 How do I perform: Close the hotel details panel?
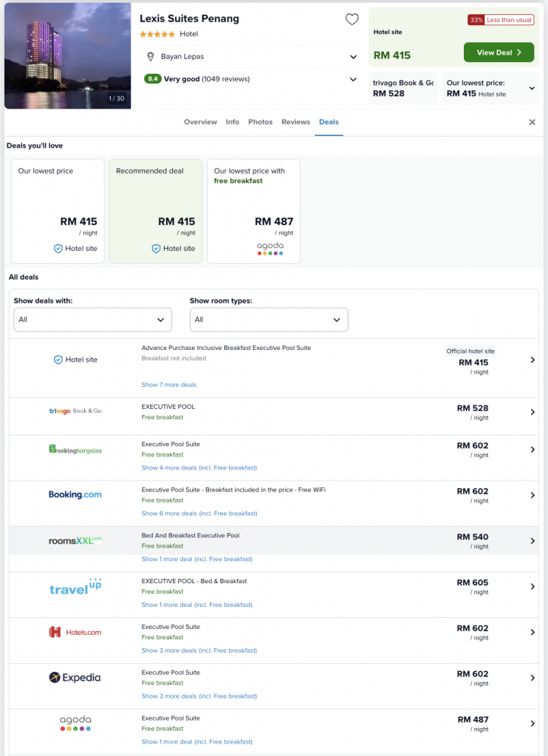(532, 123)
